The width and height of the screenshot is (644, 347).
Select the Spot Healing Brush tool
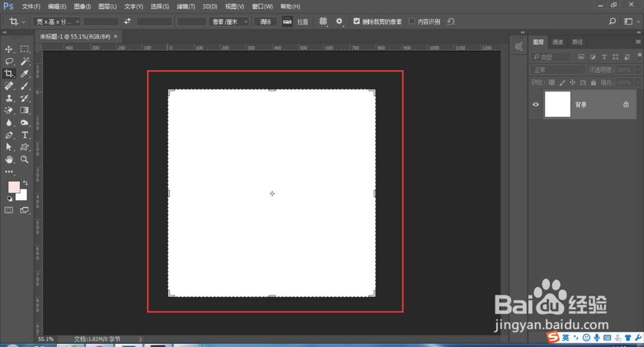tap(8, 86)
